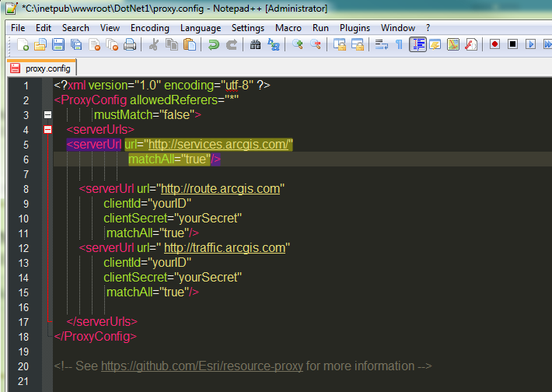Select the proxy.config document tab
The width and height of the screenshot is (552, 392).
(x=41, y=68)
